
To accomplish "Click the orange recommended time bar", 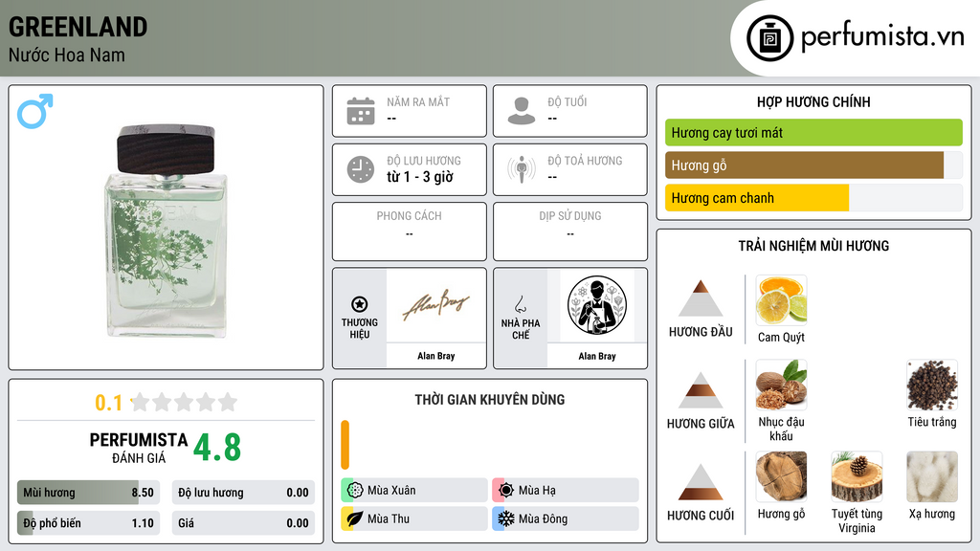I will coord(345,445).
